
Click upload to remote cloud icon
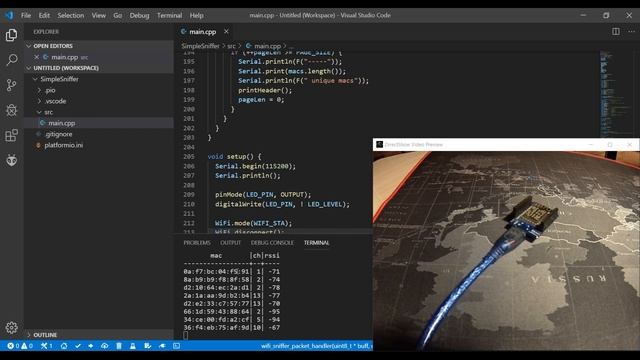pyautogui.click(x=104, y=346)
